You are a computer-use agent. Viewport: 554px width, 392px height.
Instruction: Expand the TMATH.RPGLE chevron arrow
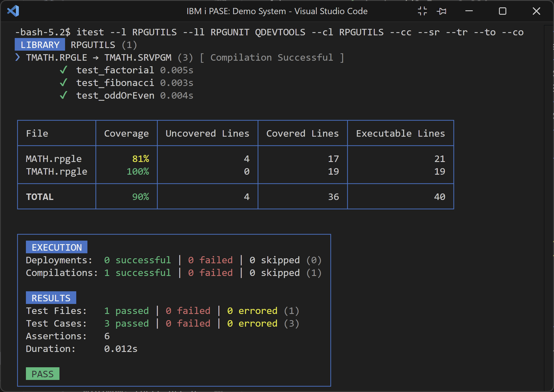pos(18,57)
